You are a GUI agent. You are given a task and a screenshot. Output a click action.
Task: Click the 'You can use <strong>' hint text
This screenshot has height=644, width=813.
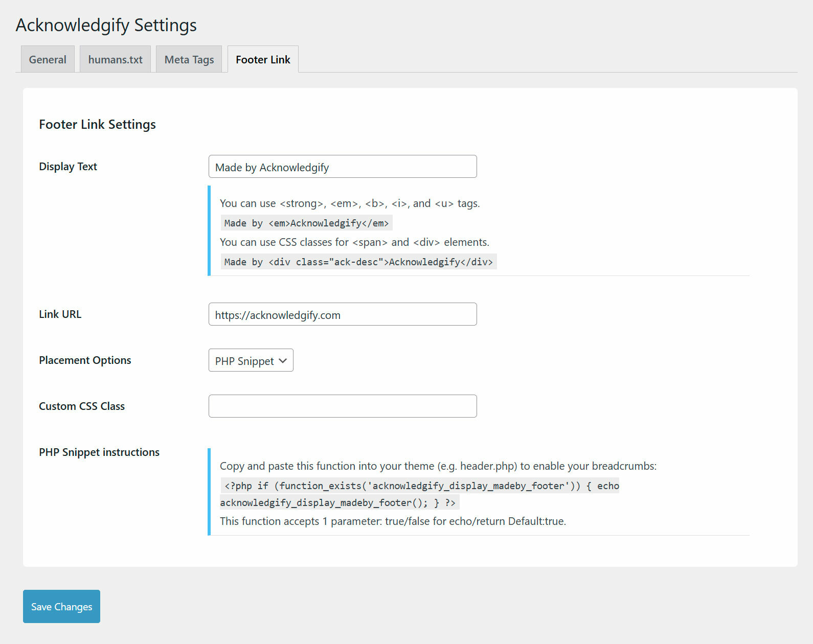[350, 203]
